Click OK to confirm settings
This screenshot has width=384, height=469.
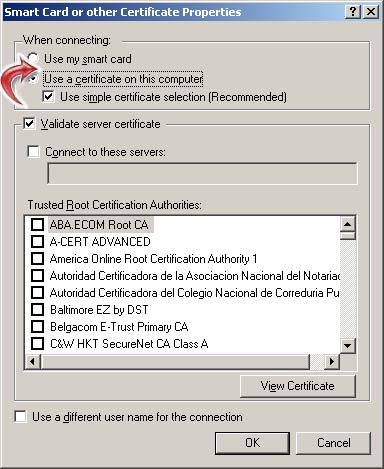[252, 443]
